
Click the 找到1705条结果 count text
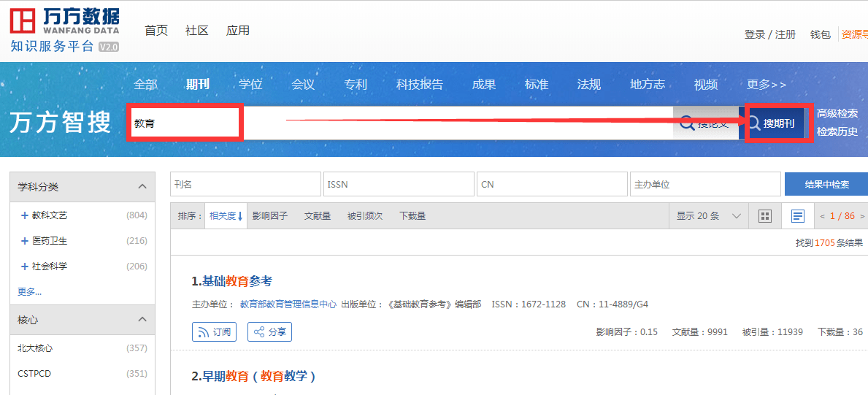tap(829, 242)
